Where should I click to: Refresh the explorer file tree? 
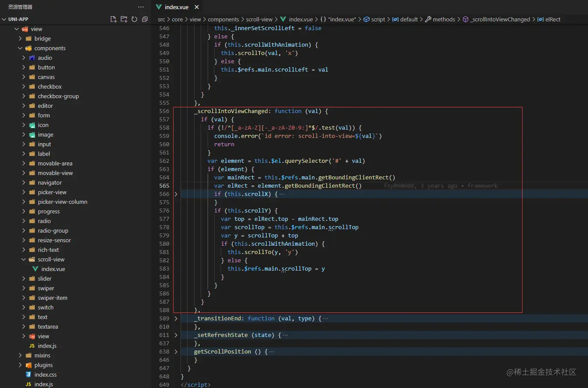(x=134, y=19)
